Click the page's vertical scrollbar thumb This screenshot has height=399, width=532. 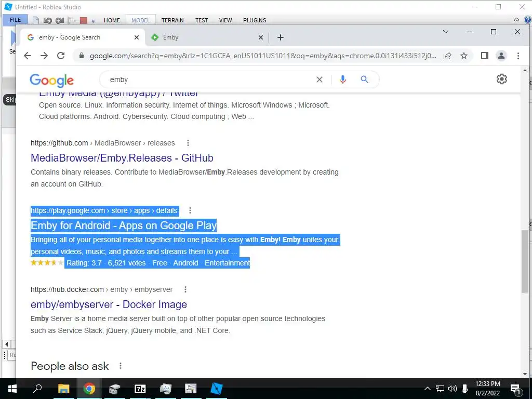[525, 261]
